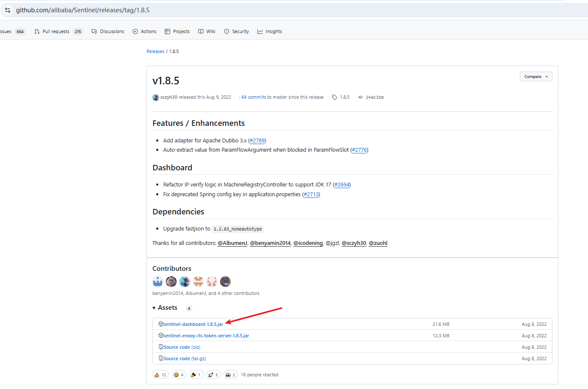Click the fourth contributor avatar
Screen dimensions: 588x389
199,281
